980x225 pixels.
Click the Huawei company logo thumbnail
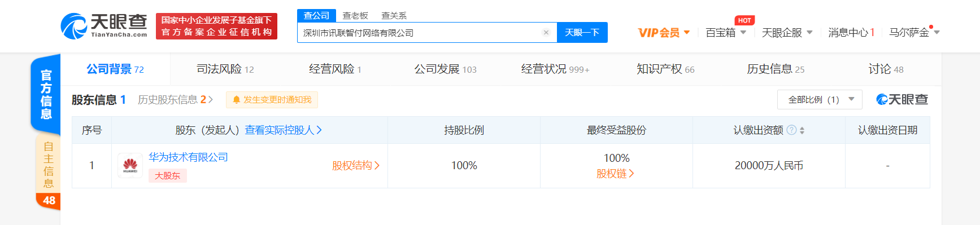130,166
